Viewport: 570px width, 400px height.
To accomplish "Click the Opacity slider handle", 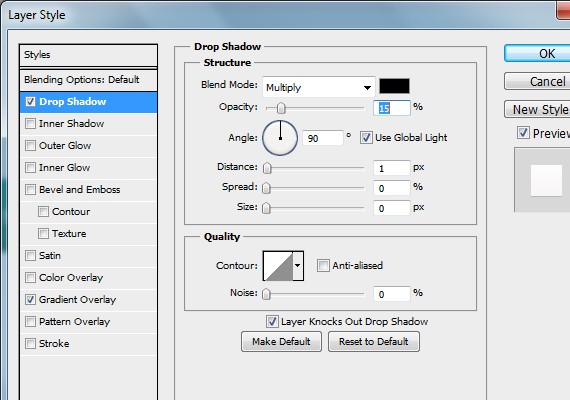I will click(281, 108).
